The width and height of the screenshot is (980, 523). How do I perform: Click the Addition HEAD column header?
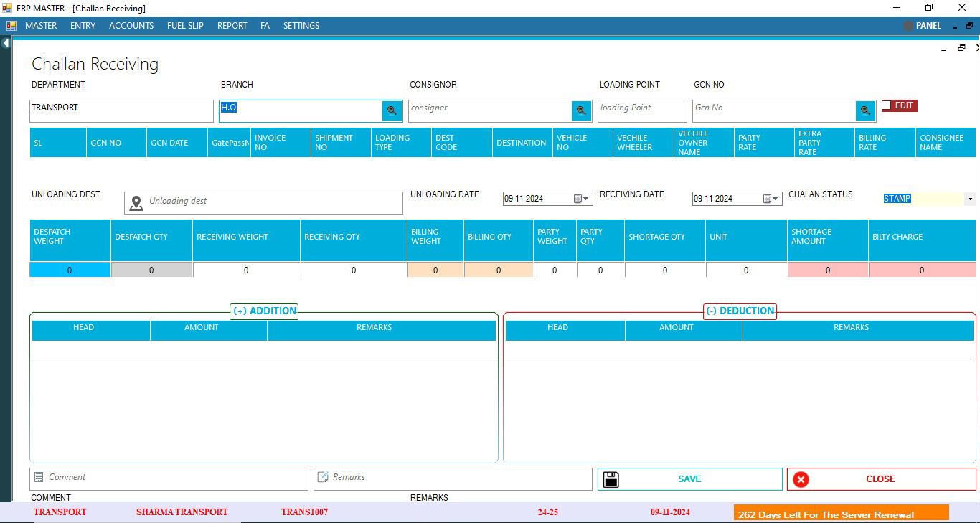(90, 330)
